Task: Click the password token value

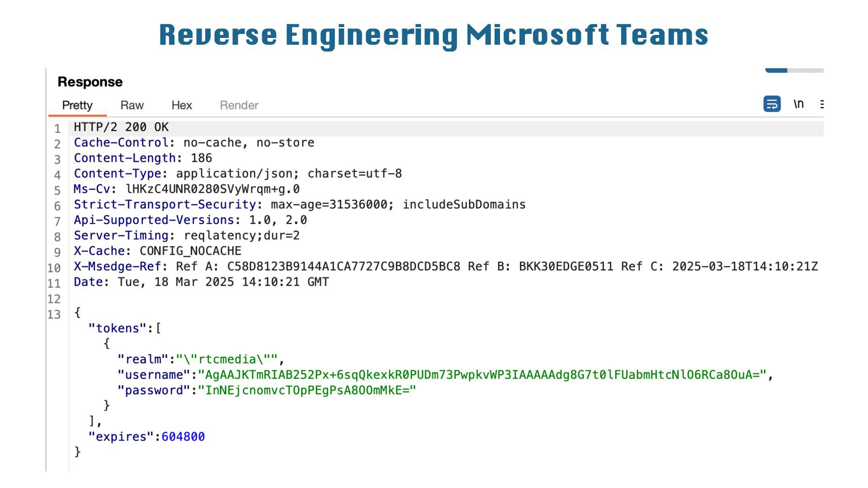Action: tap(307, 390)
